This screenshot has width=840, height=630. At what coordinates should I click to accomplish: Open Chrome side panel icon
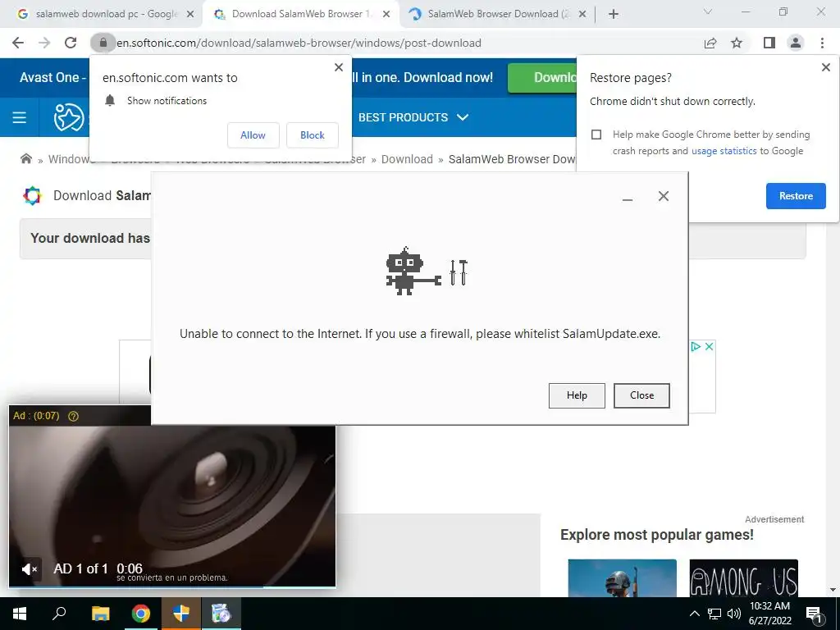point(769,43)
